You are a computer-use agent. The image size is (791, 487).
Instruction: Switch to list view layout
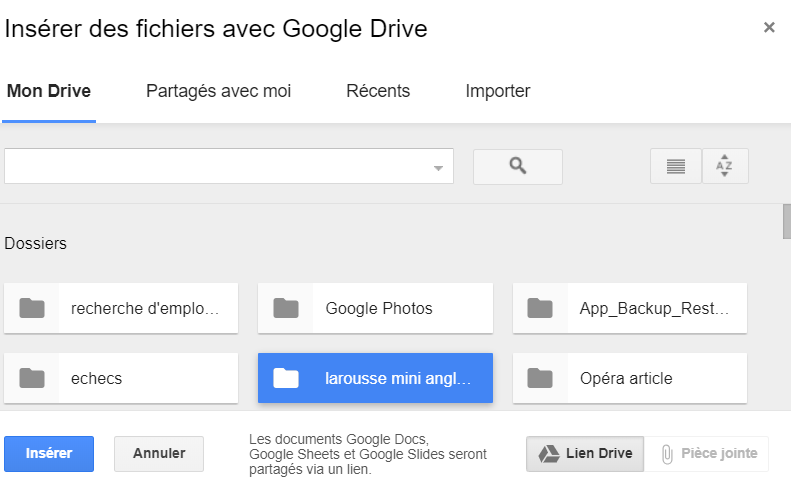coord(675,166)
